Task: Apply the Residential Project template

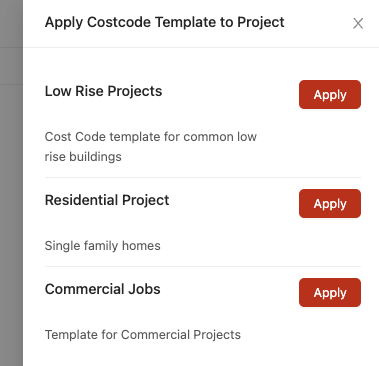Action: click(330, 204)
